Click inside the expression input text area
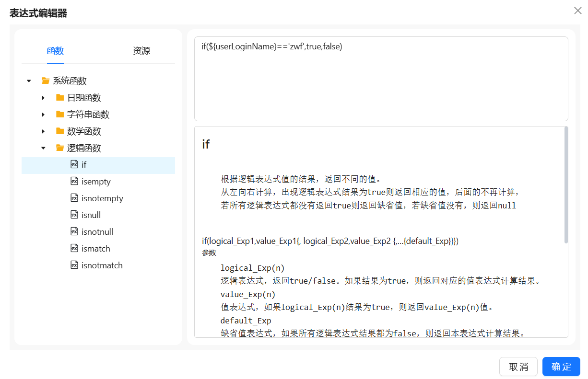This screenshot has height=379, width=588. (381, 81)
